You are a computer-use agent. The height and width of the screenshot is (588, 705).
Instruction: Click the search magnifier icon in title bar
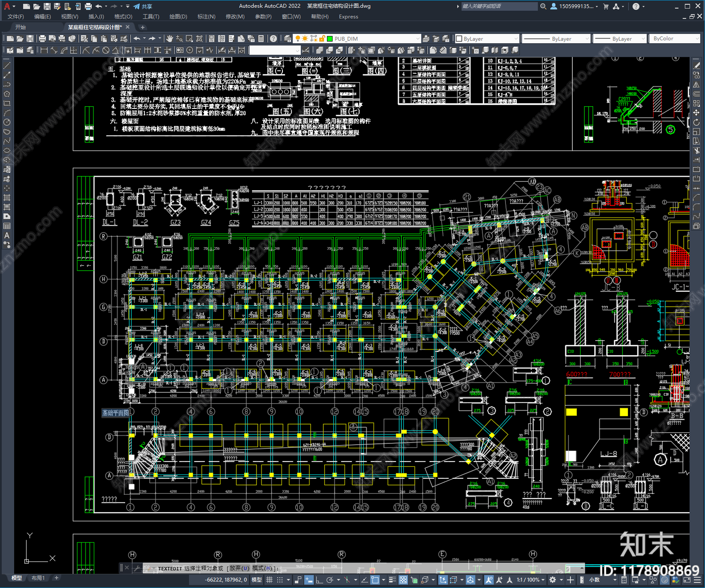click(543, 6)
